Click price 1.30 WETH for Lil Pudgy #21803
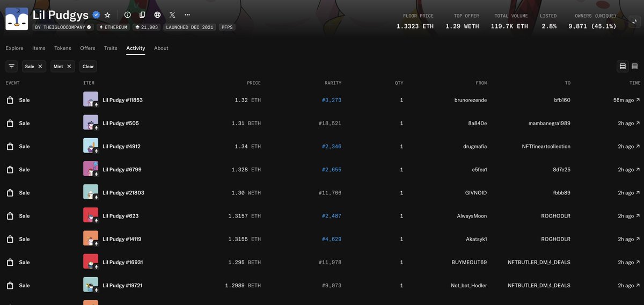Screen dimensions: 644x305 pyautogui.click(x=247, y=193)
